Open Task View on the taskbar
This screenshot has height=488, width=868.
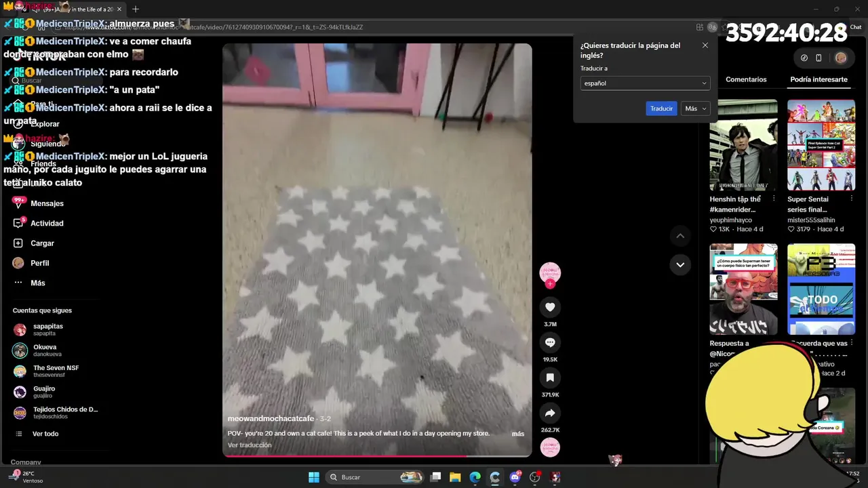coord(436,477)
